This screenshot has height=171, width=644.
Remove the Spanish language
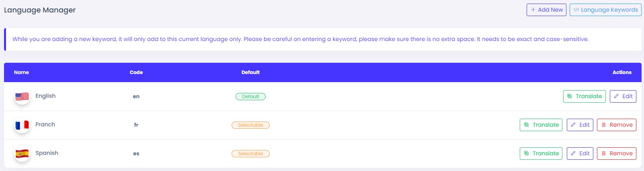616,154
